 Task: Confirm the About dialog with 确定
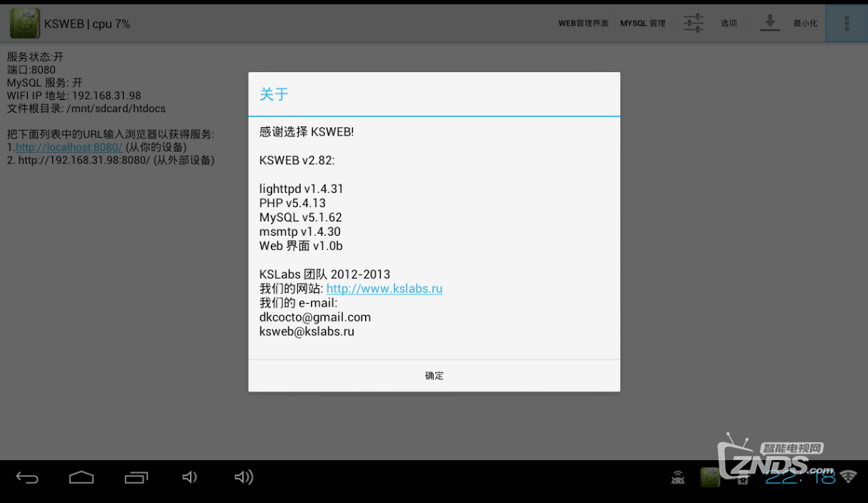tap(434, 375)
